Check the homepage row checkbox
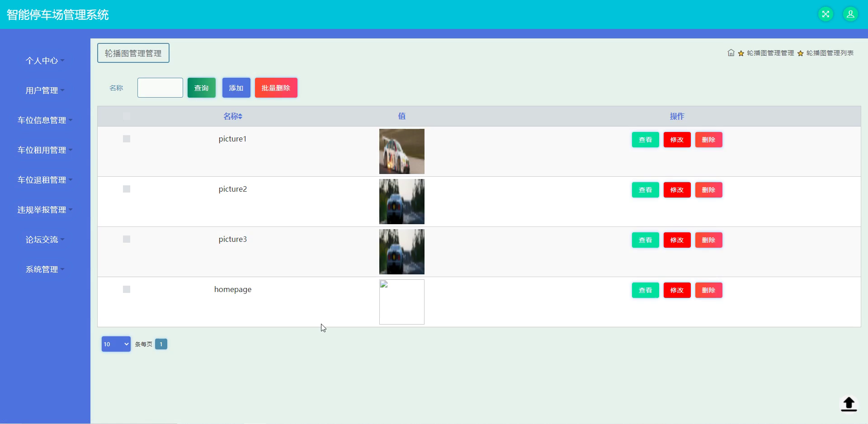Screen dimensions: 868x424 pyautogui.click(x=127, y=289)
